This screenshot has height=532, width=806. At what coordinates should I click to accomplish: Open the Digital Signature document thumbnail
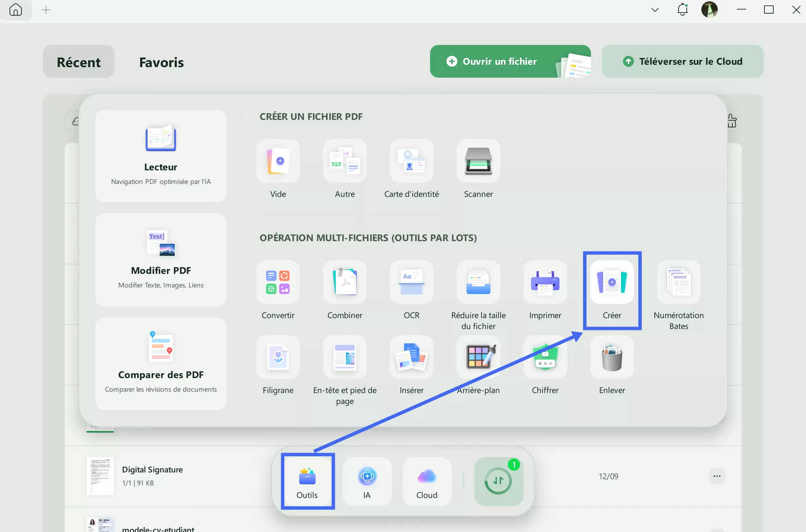pos(100,475)
